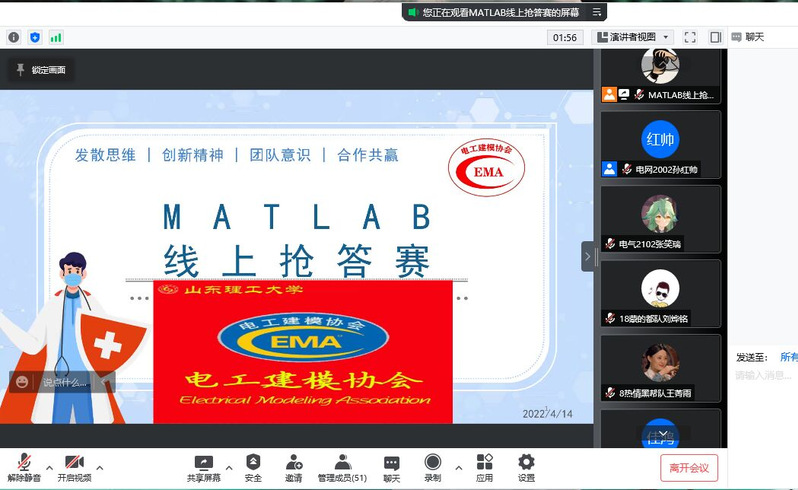Open the Chat (聊天) item in bottom toolbar
The height and width of the screenshot is (490, 798).
(391, 466)
